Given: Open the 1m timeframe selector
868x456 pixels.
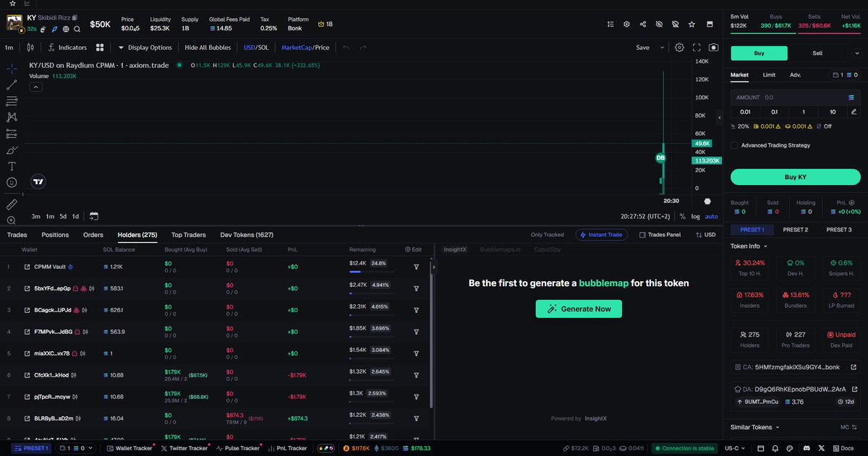Looking at the screenshot, I should [9, 48].
